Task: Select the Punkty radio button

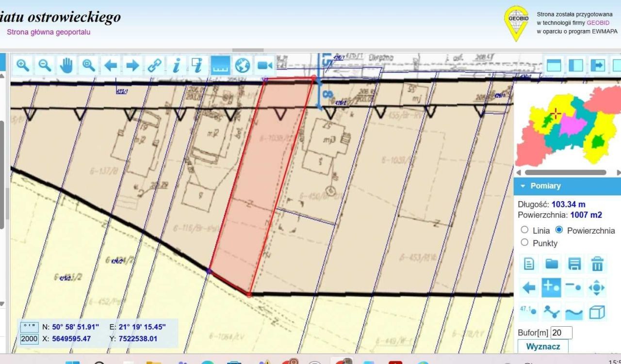Action: [x=524, y=243]
